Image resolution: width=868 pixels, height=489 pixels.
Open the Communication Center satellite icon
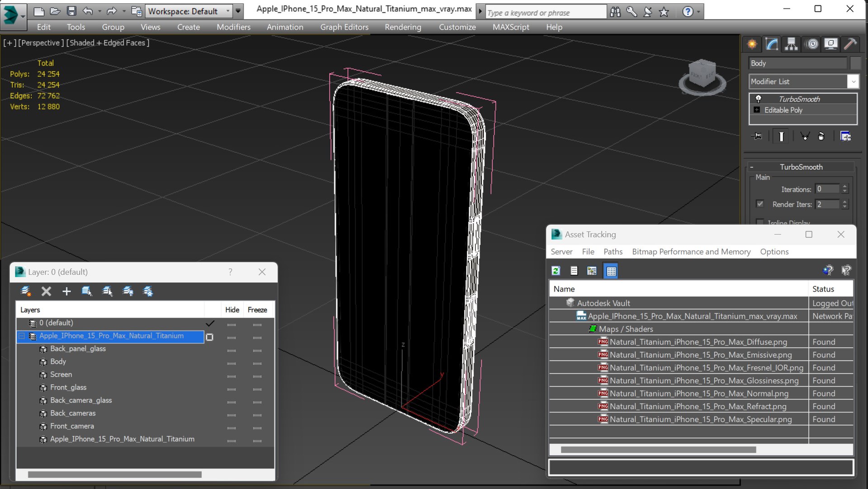(648, 12)
